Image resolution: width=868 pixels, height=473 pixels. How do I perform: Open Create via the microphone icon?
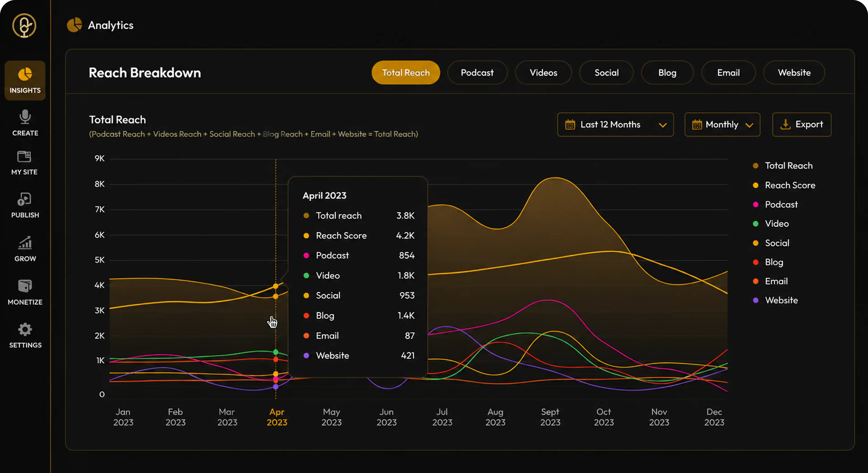pos(25,117)
